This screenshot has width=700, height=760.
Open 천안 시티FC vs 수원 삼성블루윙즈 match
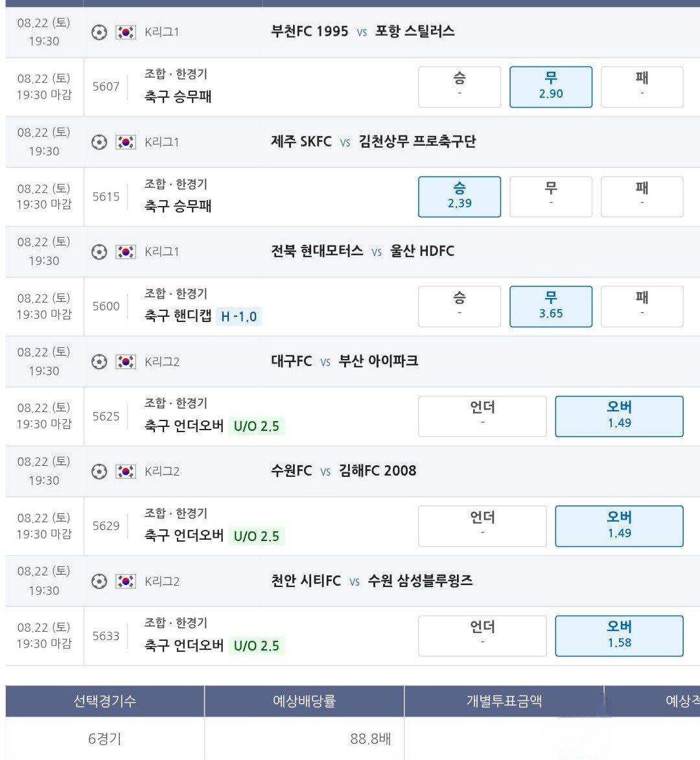point(372,581)
